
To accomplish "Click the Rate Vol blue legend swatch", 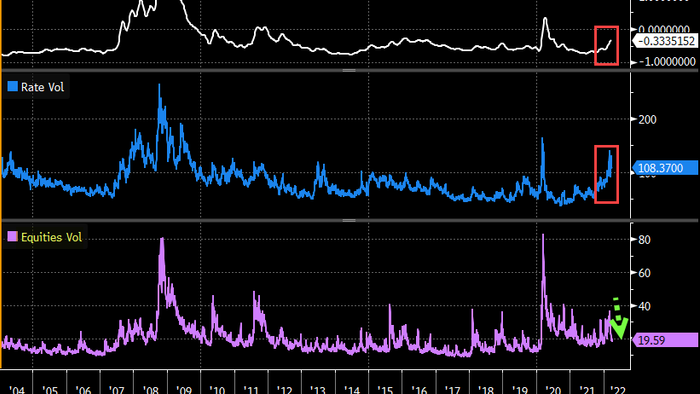I will (x=12, y=87).
